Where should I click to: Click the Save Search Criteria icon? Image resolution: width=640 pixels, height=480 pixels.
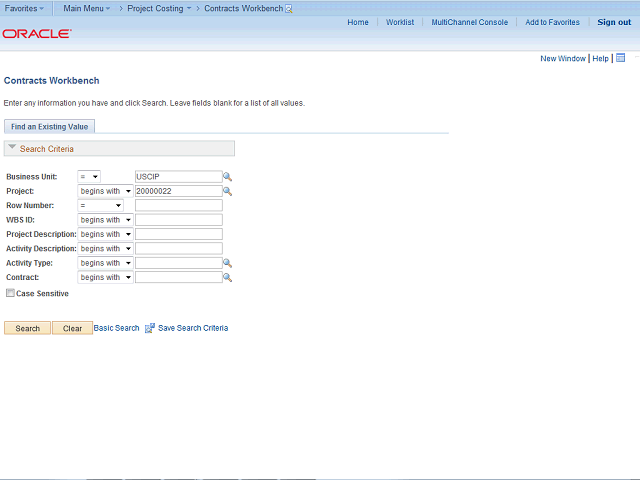point(150,328)
